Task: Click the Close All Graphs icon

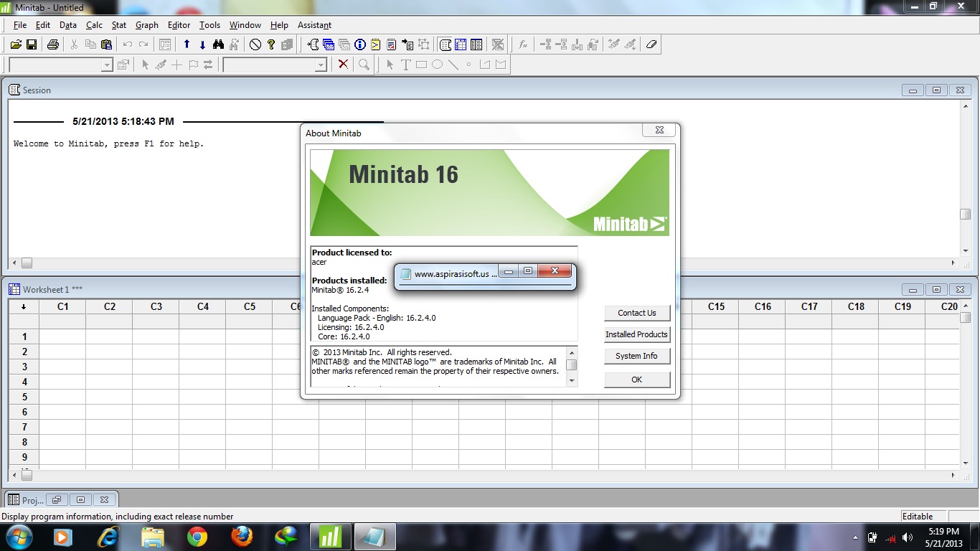Action: (498, 44)
